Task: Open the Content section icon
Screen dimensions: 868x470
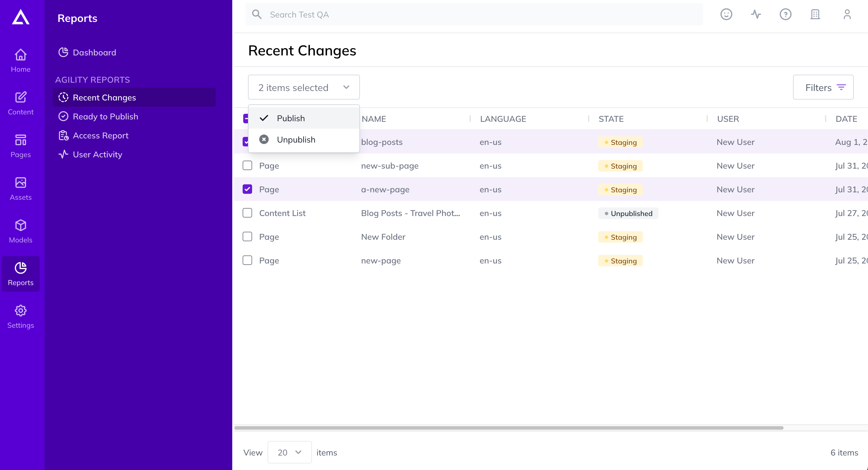Action: pos(20,97)
